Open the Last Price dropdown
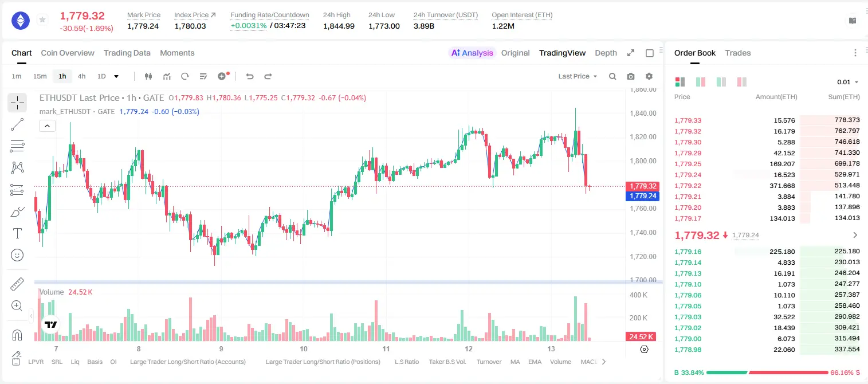The width and height of the screenshot is (868, 384). click(578, 76)
